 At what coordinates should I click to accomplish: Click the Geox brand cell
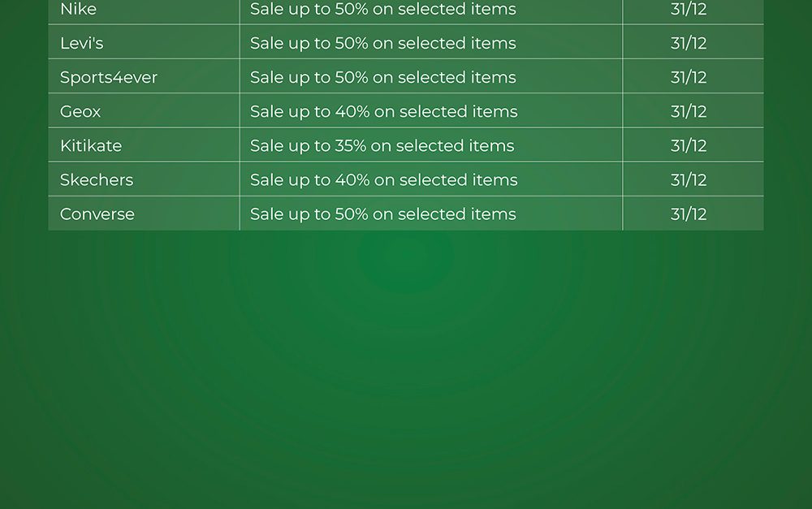[x=80, y=111]
